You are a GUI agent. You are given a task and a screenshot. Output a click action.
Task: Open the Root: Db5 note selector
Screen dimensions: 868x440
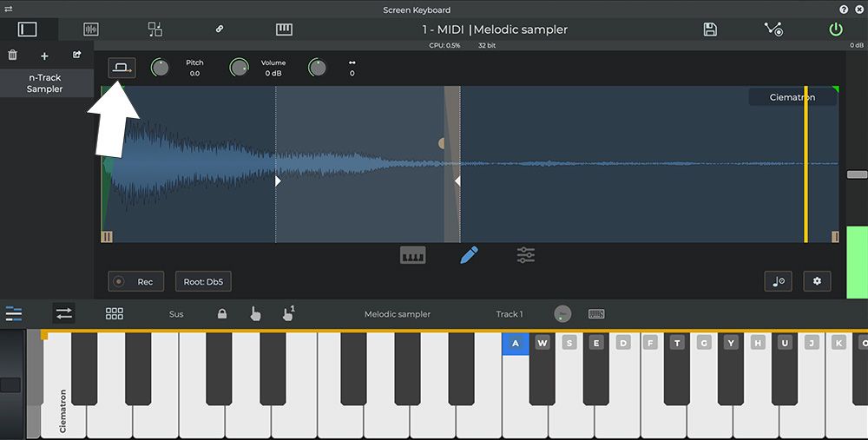pos(203,282)
